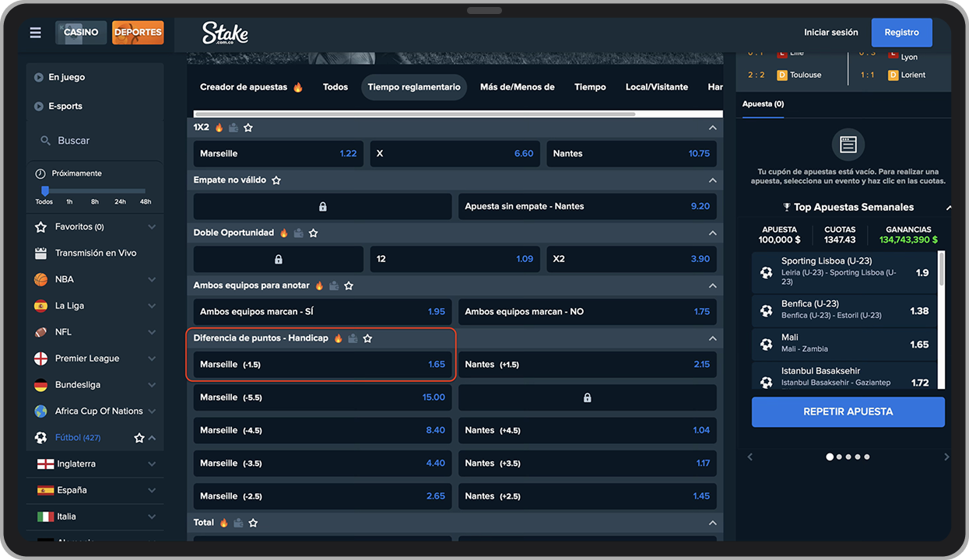969x560 pixels.
Task: Favorite the 1X2 market with its star
Action: (248, 127)
